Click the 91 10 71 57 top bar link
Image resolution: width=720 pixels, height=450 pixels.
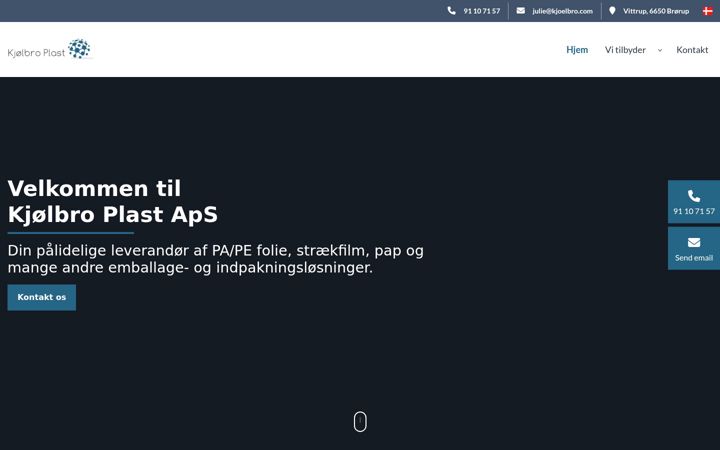click(482, 11)
